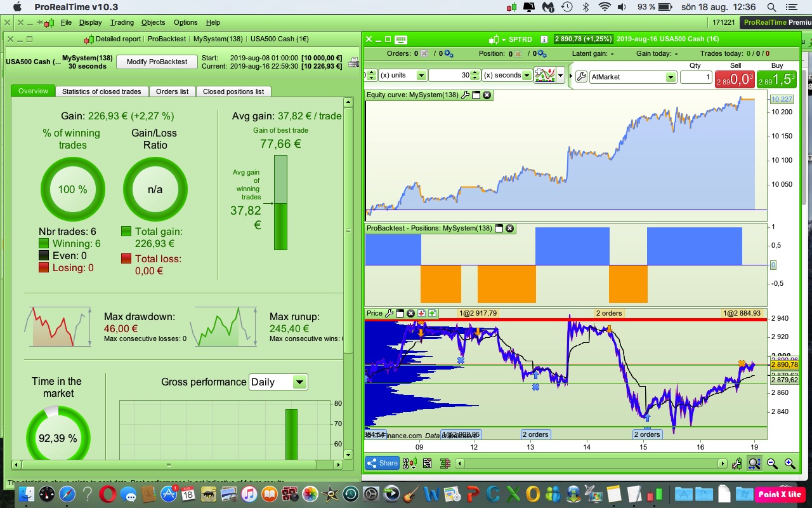This screenshot has width=812, height=508.
Task: Close the ProBacktest Positions panel
Action: click(x=509, y=228)
